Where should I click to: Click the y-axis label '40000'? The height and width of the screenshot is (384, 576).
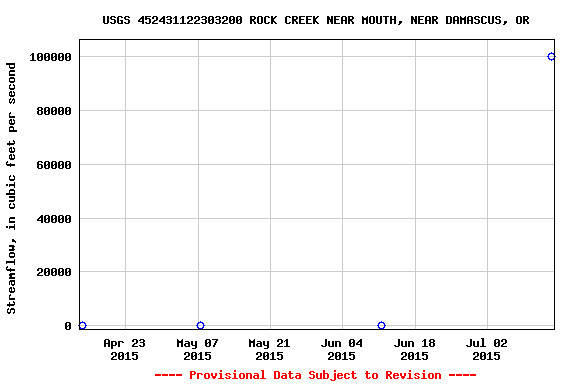click(x=54, y=219)
